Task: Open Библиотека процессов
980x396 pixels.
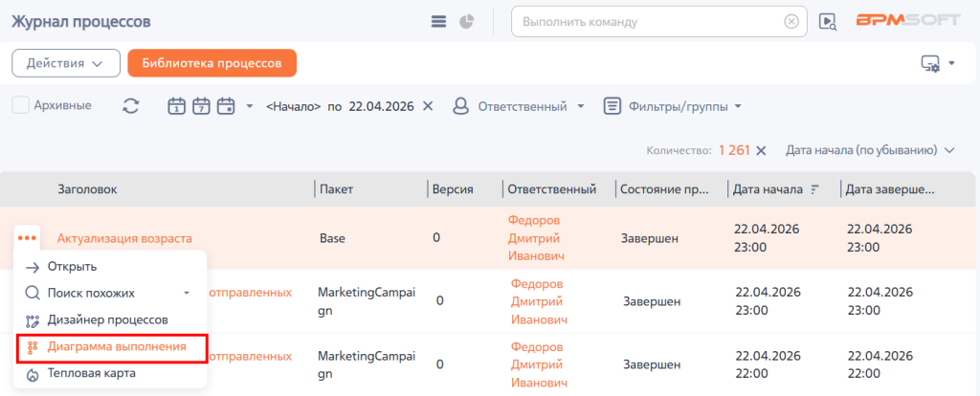Action: pos(212,63)
